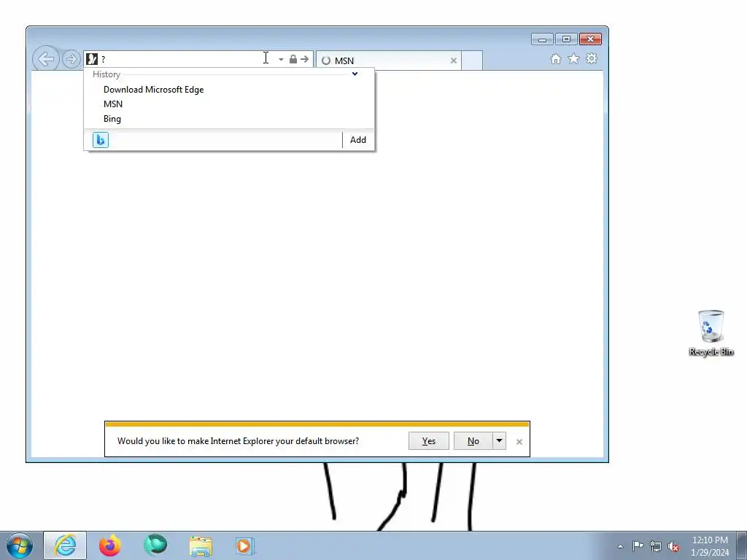
Task: Choose 'Bing' from the history list
Action: [112, 119]
